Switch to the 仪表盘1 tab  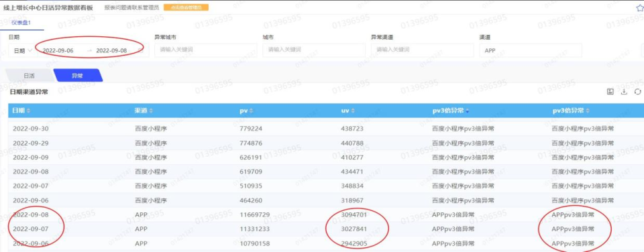(x=21, y=22)
